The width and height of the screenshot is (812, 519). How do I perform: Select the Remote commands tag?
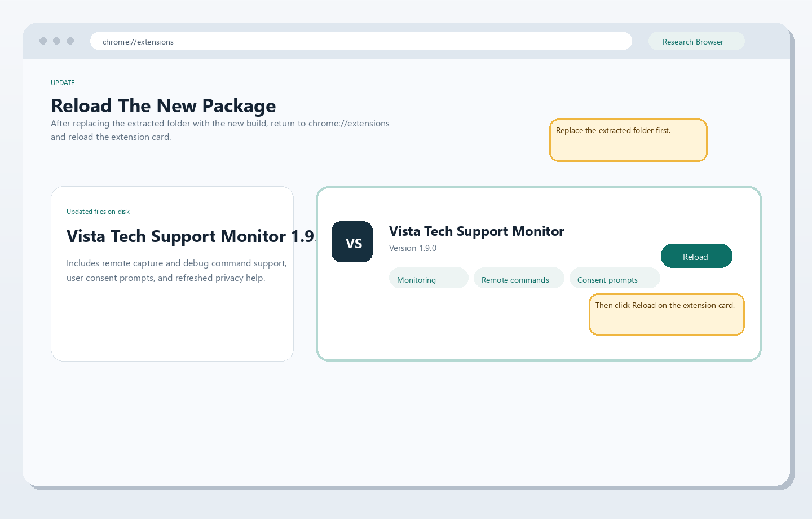[x=519, y=278]
